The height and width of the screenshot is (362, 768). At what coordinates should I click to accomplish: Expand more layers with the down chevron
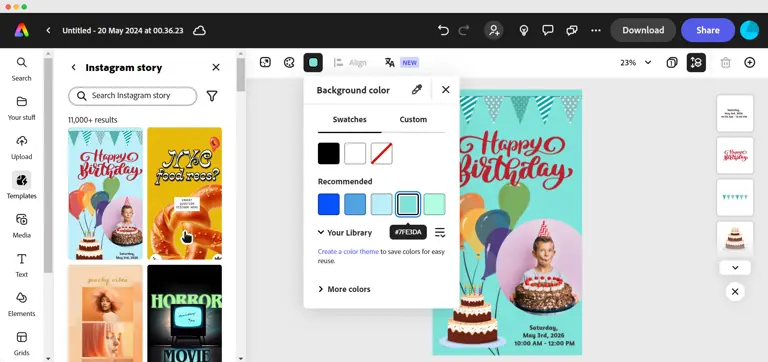(x=735, y=267)
